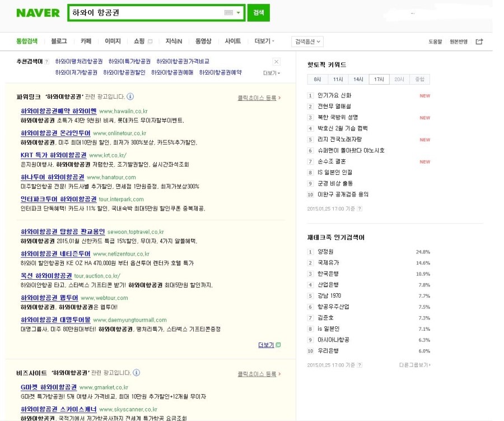Expand the 더보기 tab menu

[x=264, y=41]
